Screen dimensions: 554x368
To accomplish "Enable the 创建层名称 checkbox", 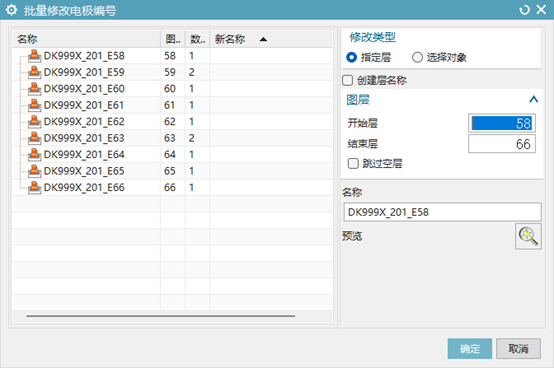I will coord(347,81).
